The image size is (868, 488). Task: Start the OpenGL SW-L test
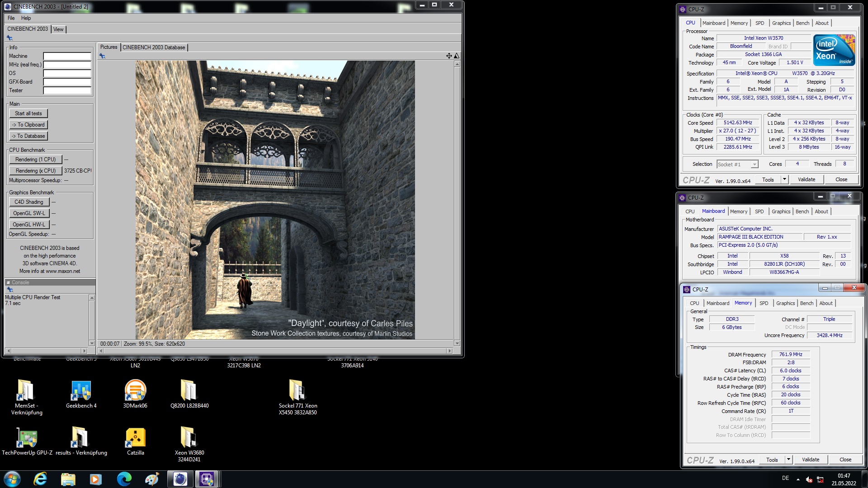coord(29,213)
